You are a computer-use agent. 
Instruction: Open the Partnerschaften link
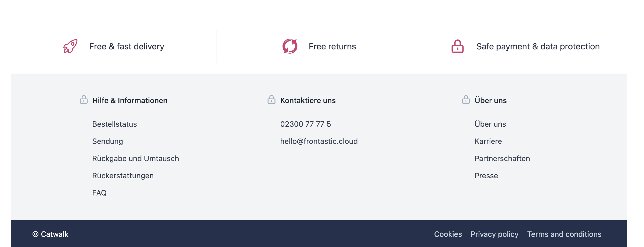point(502,158)
